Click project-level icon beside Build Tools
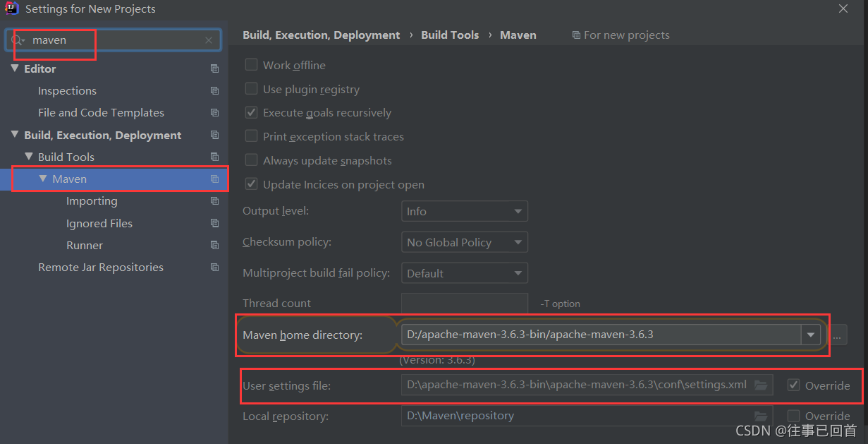This screenshot has width=868, height=444. (x=214, y=157)
